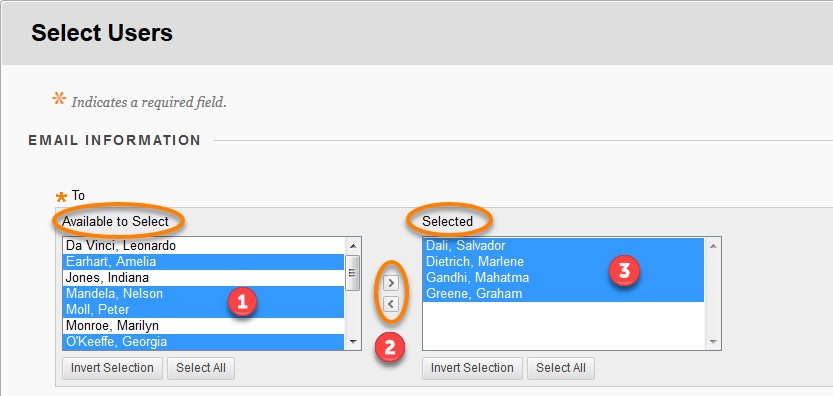
Task: Click the left arrow to remove selected users
Action: pyautogui.click(x=390, y=304)
